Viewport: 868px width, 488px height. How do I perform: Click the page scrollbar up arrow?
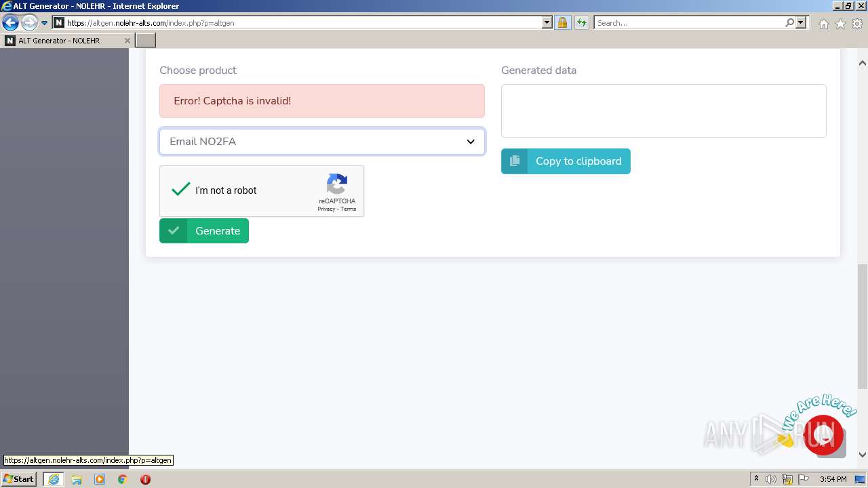pos(863,63)
